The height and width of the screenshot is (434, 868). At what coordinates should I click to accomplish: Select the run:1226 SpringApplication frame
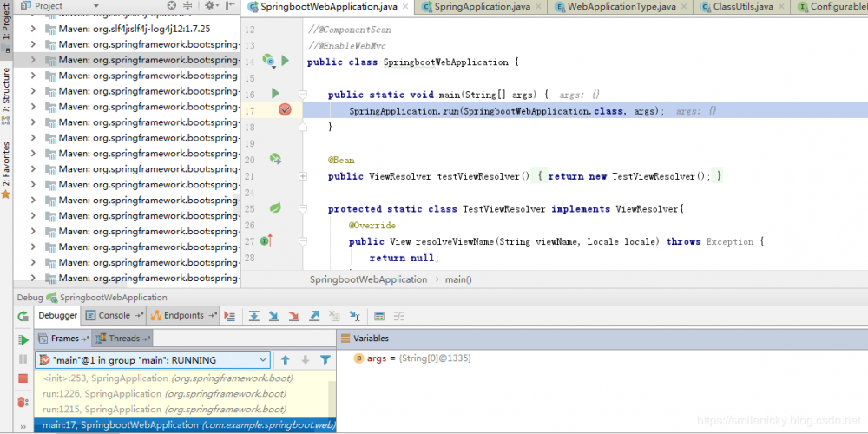point(181,393)
